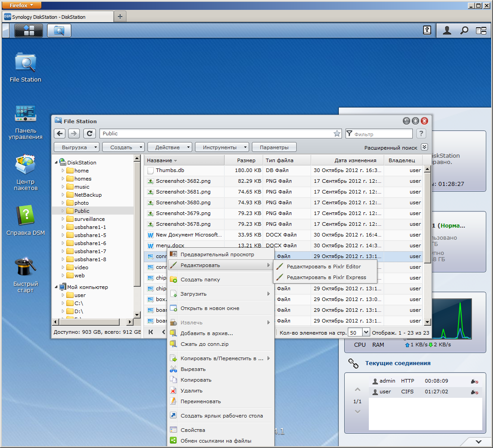Collapse the DiskStation tree root
Image resolution: width=493 pixels, height=448 pixels.
tap(56, 163)
